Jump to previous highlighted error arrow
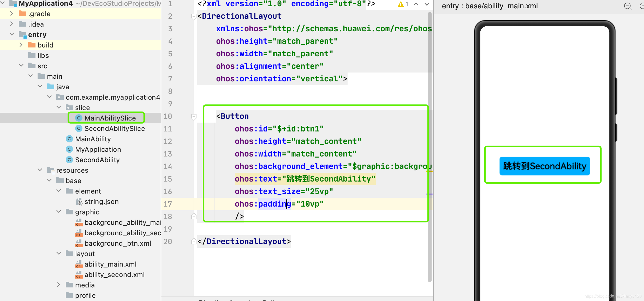The image size is (644, 301). click(416, 4)
